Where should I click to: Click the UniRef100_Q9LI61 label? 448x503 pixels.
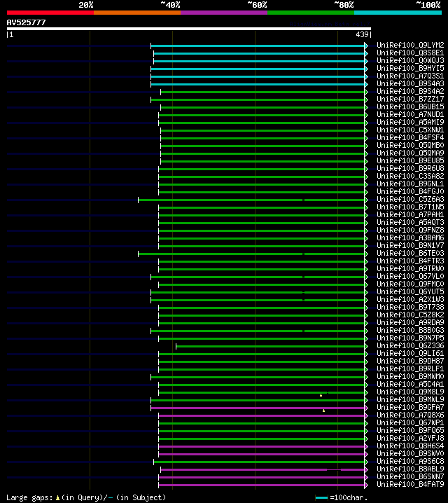410,353
